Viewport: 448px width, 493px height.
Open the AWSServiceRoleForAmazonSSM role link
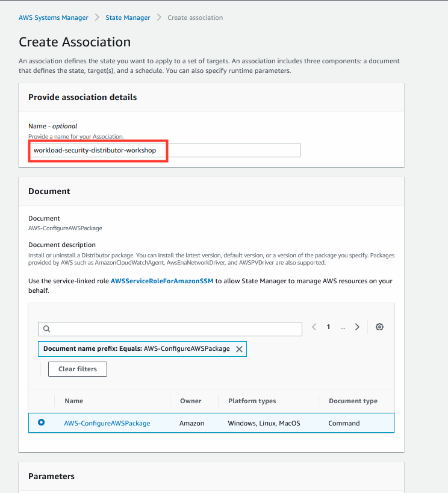[x=162, y=281]
